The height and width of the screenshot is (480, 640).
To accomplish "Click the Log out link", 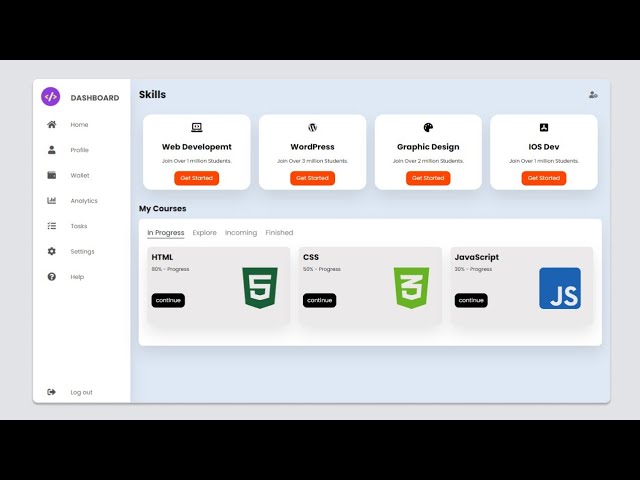I will click(x=82, y=392).
